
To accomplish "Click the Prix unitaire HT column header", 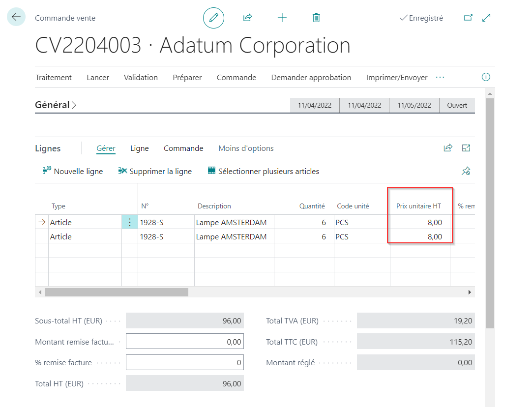I will (x=419, y=206).
